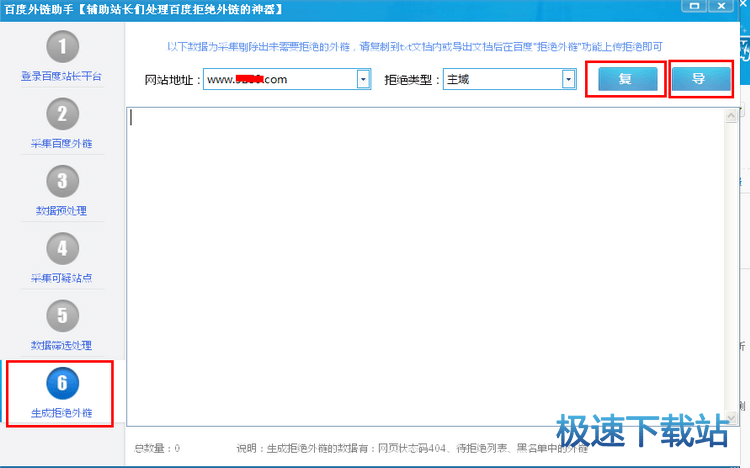
Task: Click the scrollbar down arrow
Action: [731, 418]
